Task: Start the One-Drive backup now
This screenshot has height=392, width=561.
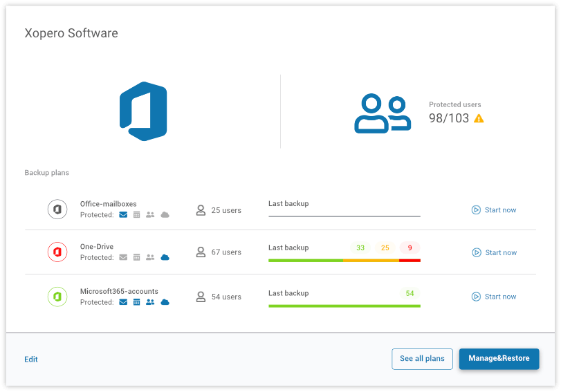Action: (494, 253)
